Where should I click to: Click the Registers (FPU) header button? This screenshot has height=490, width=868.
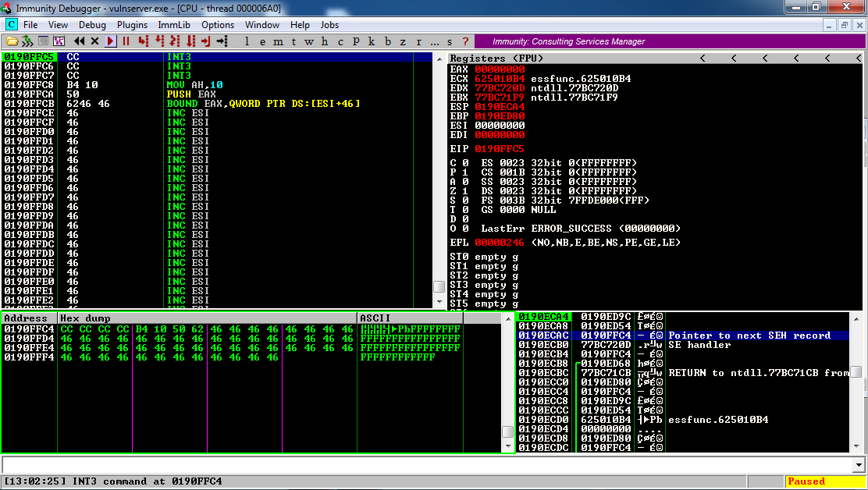[496, 59]
